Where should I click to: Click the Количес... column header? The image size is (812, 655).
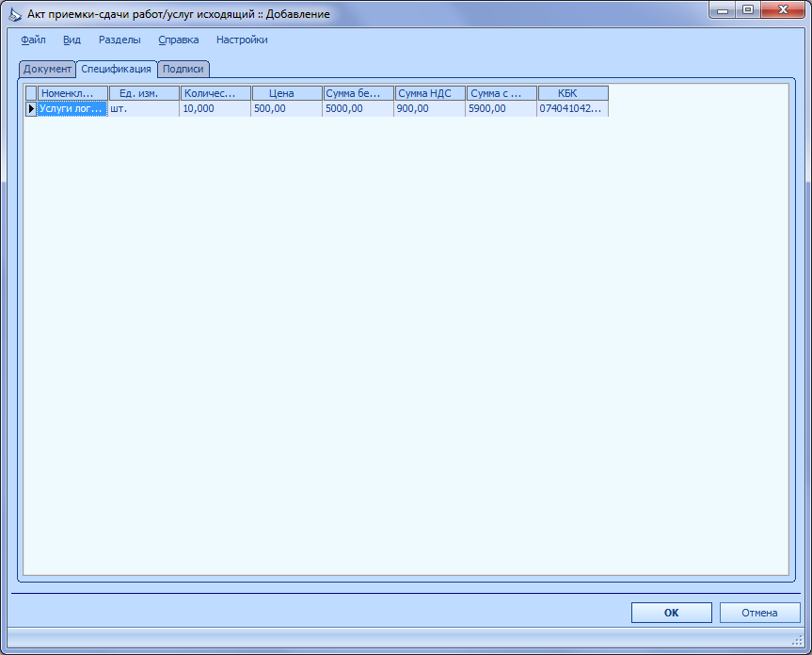coord(215,93)
